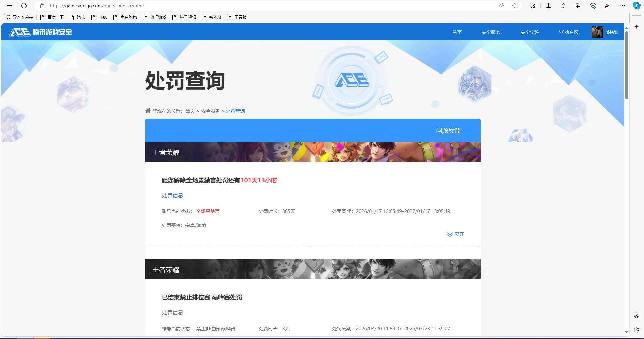Click the 处罚时长：3天 text
Viewport: 644px width, 339px height.
[274, 329]
